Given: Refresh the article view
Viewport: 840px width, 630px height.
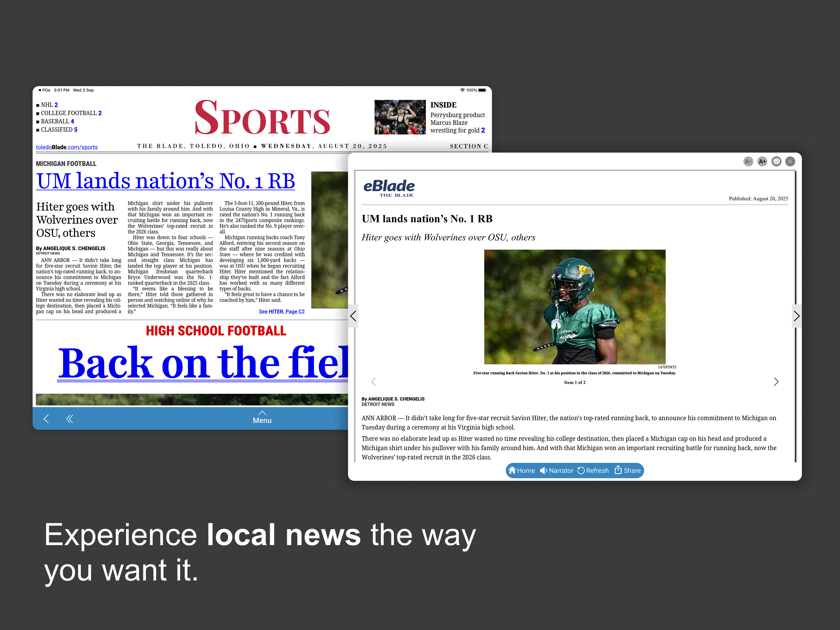Looking at the screenshot, I should click(593, 470).
